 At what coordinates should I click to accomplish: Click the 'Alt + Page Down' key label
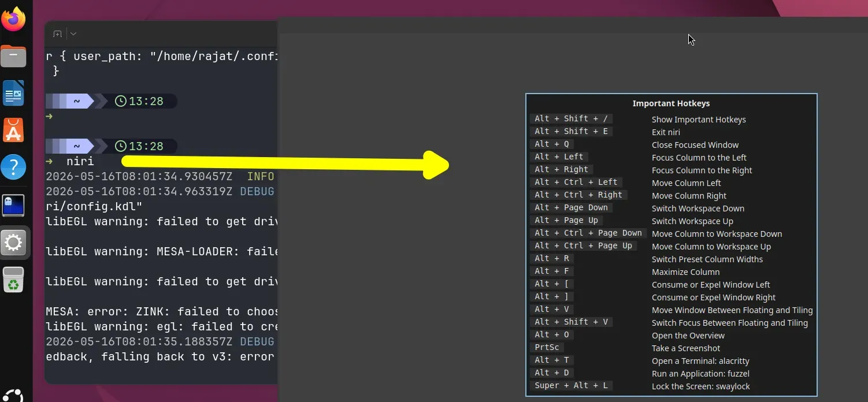pos(571,207)
